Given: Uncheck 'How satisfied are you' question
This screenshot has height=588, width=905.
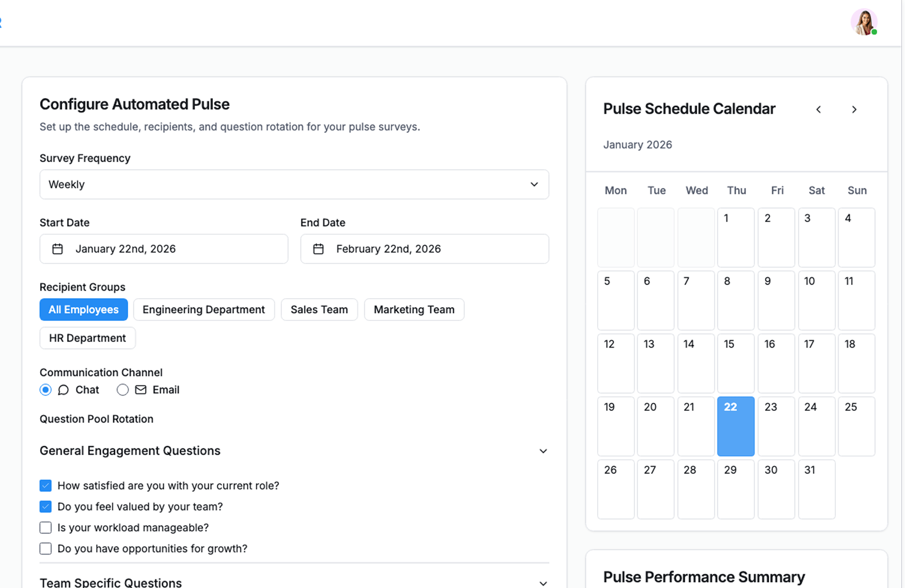Looking at the screenshot, I should pos(45,485).
